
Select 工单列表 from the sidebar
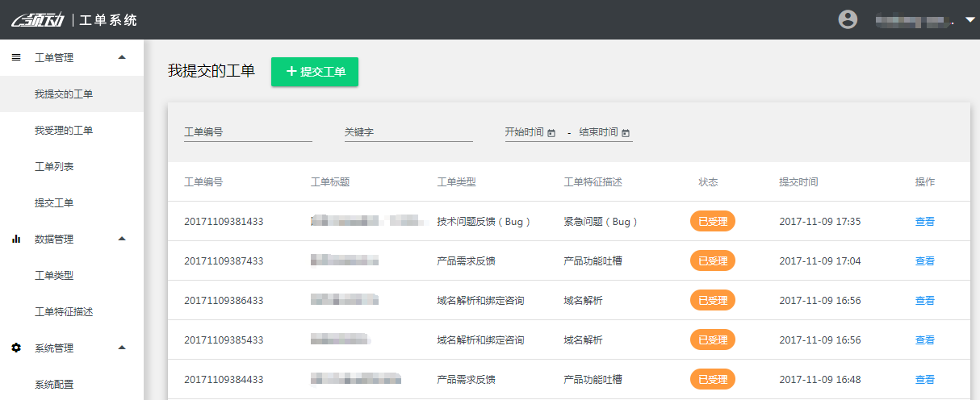pos(54,167)
